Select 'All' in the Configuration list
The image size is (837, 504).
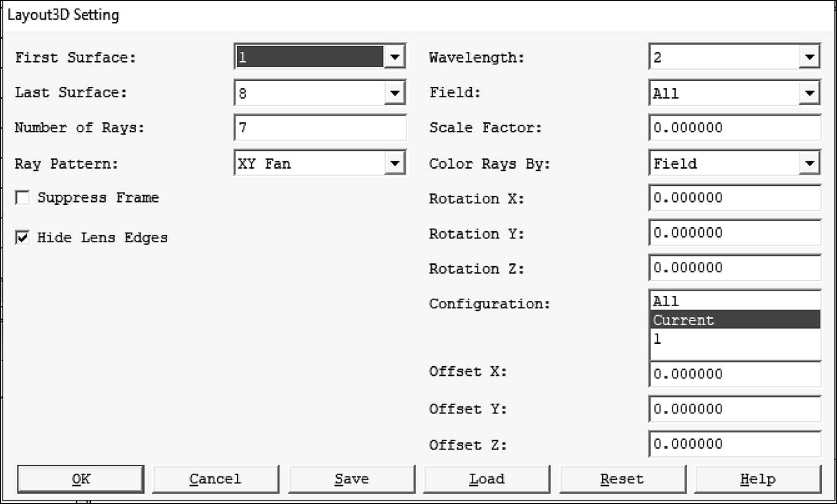(733, 301)
